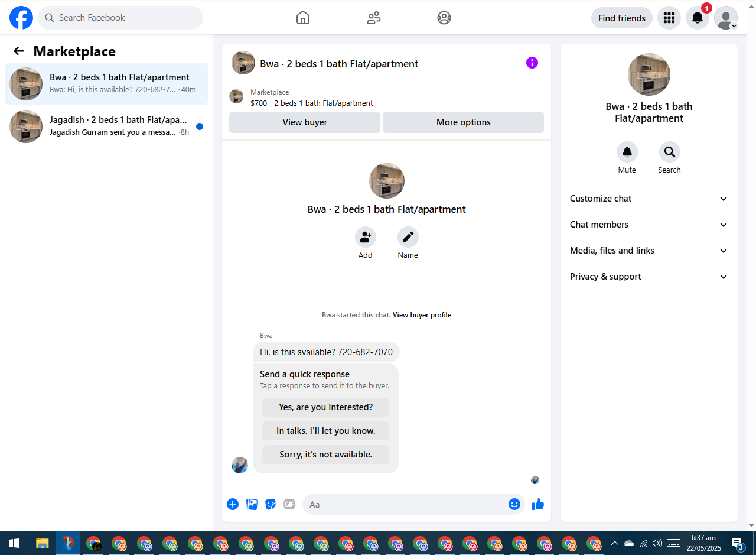
Task: Click the scrollbar down arrow at page edge
Action: point(751,525)
